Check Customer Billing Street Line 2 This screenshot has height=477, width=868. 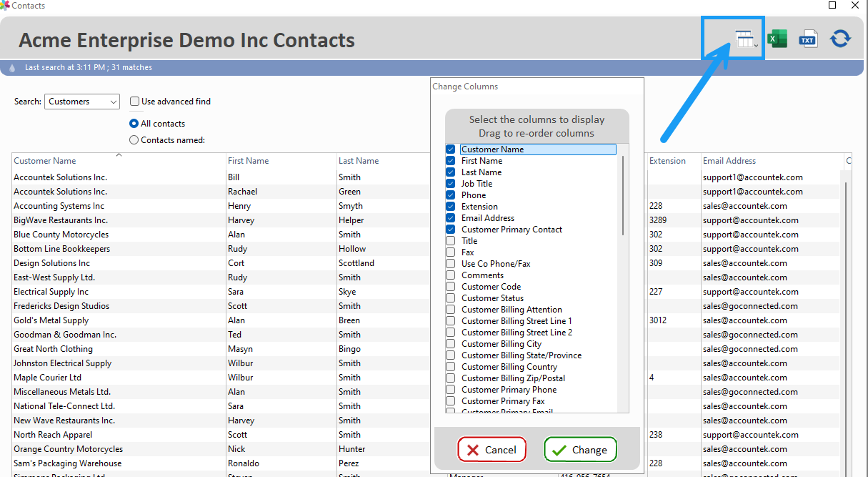point(451,333)
